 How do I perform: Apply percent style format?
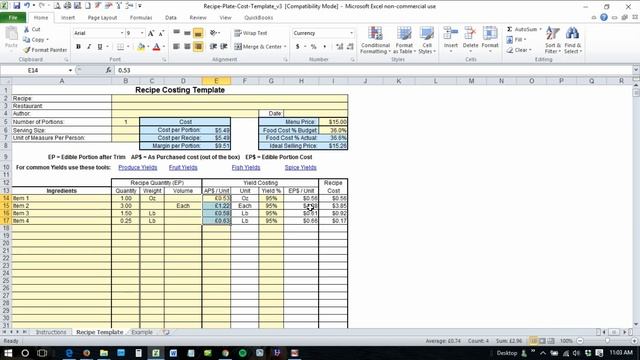click(313, 47)
